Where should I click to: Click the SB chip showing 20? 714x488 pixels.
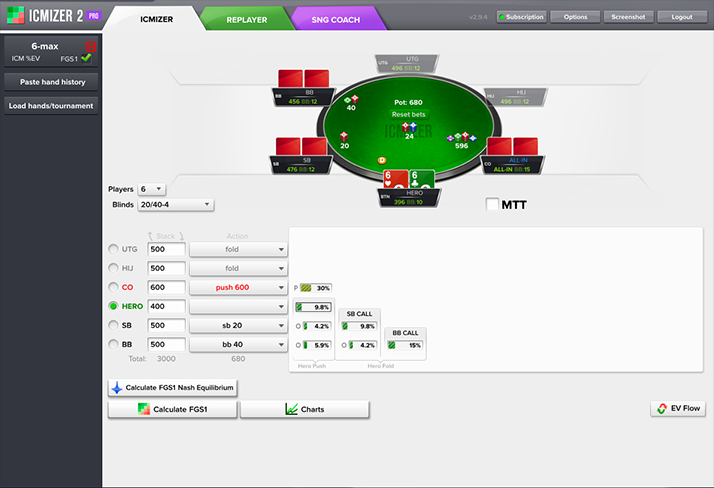tap(344, 137)
